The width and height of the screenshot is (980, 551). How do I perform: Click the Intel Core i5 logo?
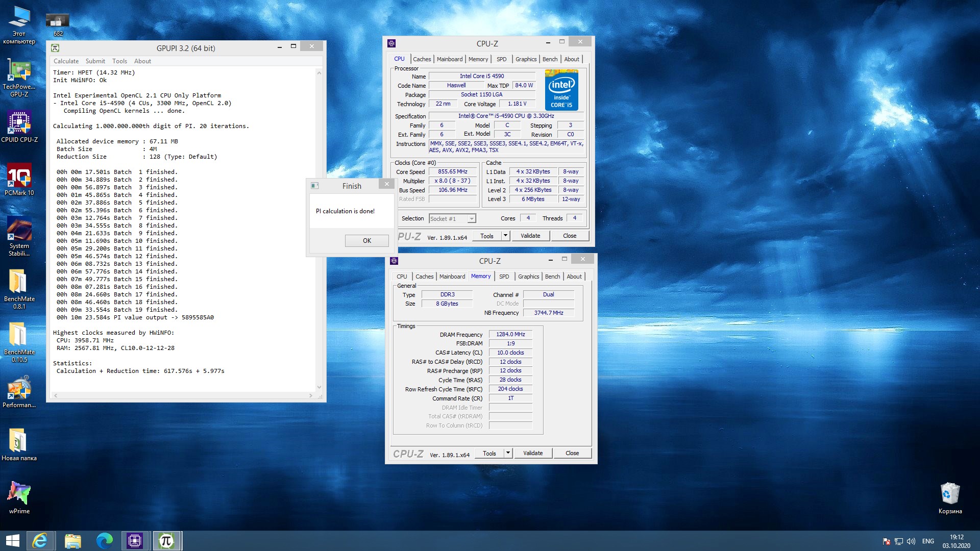561,90
